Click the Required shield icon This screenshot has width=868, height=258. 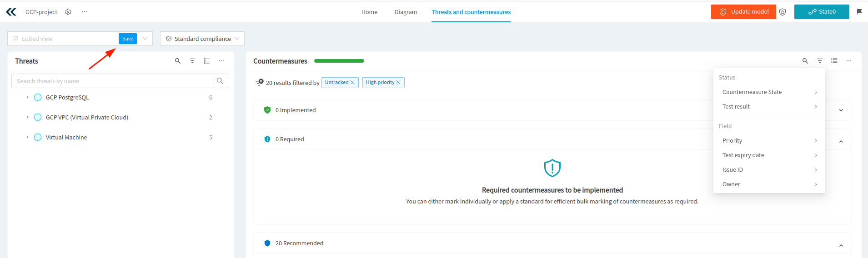(x=267, y=139)
